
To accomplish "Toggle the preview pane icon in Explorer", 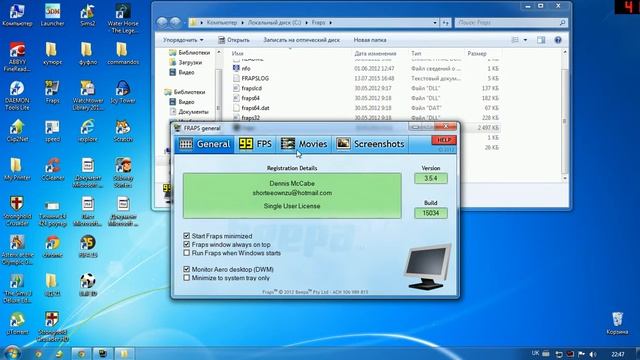I will pos(541,40).
